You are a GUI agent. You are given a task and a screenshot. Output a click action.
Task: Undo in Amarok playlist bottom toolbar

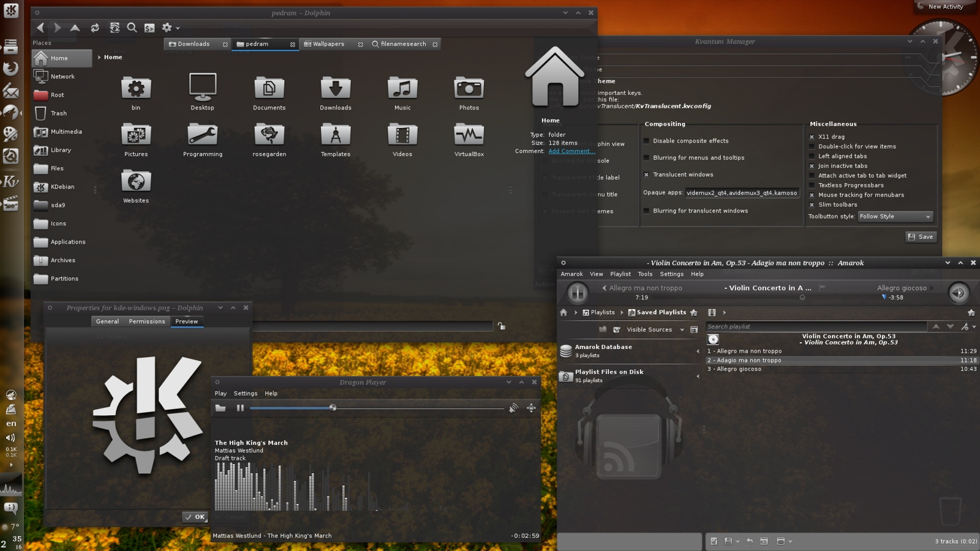point(750,541)
